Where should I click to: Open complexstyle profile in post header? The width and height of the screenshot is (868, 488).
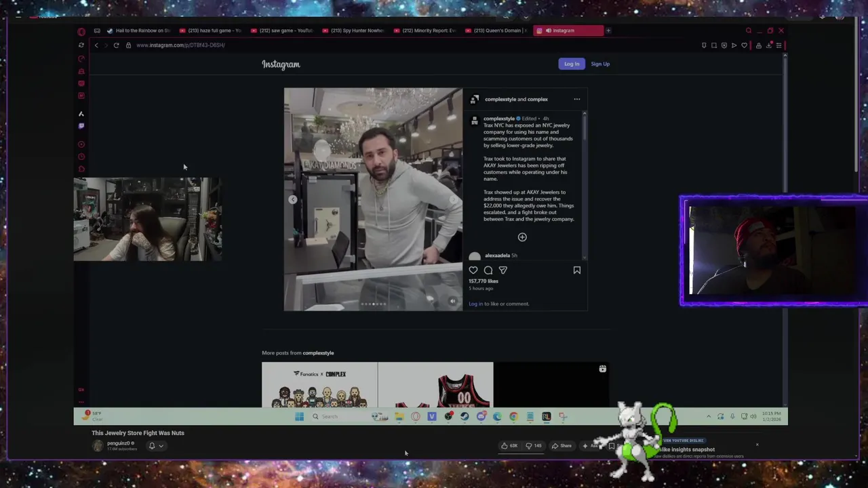[500, 99]
